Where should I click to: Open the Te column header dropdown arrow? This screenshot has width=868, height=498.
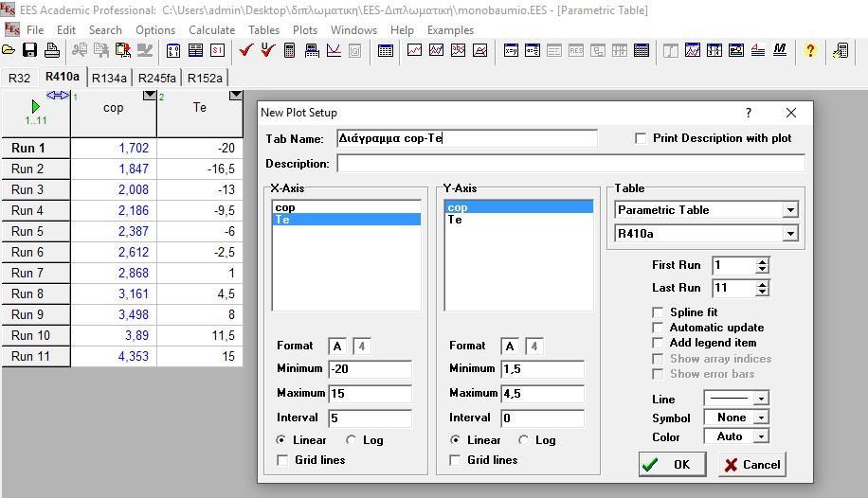tap(235, 96)
